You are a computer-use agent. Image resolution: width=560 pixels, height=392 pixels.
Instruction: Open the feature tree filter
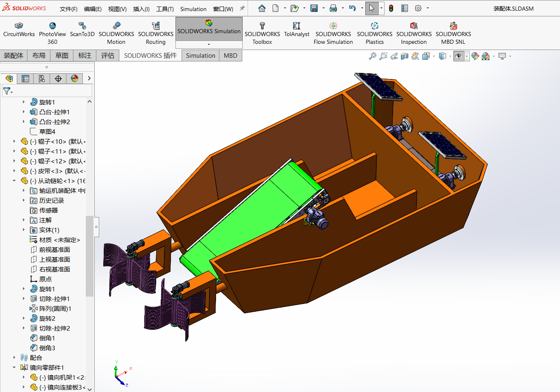(x=8, y=91)
